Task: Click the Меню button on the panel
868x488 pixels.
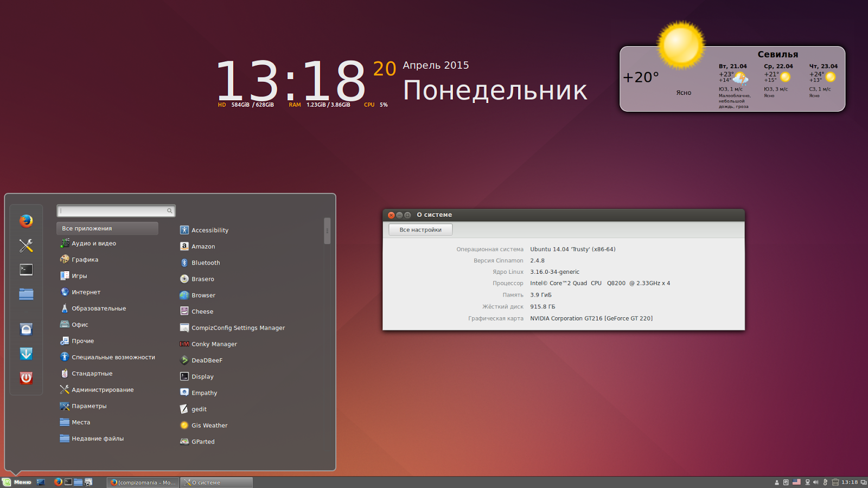Action: [17, 482]
